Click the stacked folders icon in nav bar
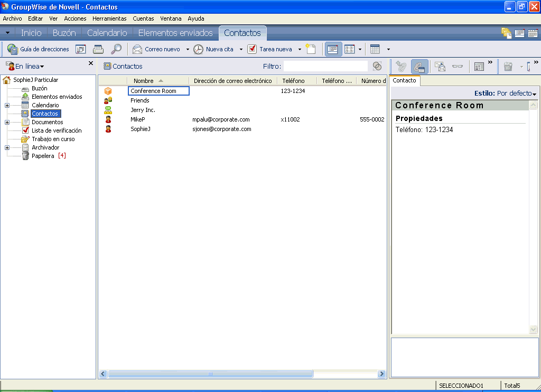This screenshot has width=541, height=392. coord(506,33)
